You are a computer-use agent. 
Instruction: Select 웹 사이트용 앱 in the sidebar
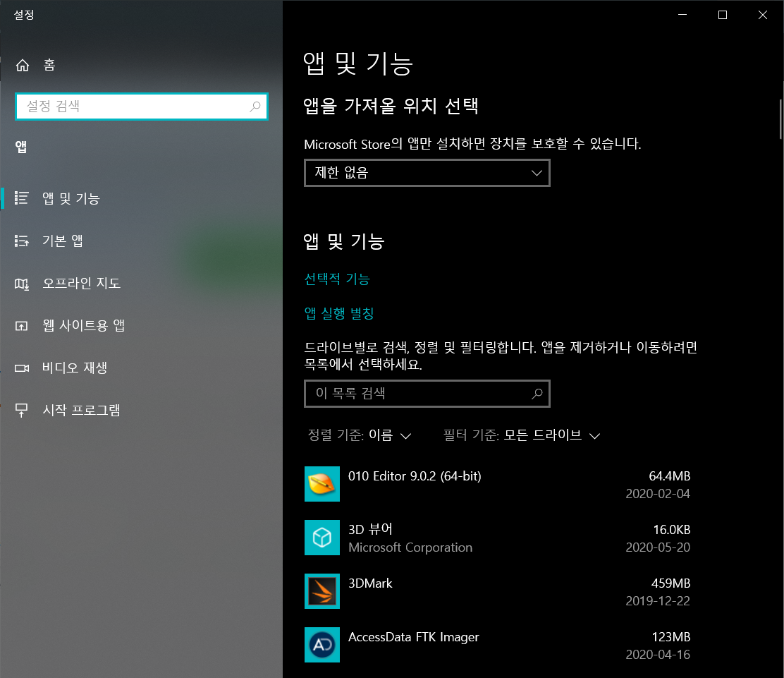click(142, 326)
